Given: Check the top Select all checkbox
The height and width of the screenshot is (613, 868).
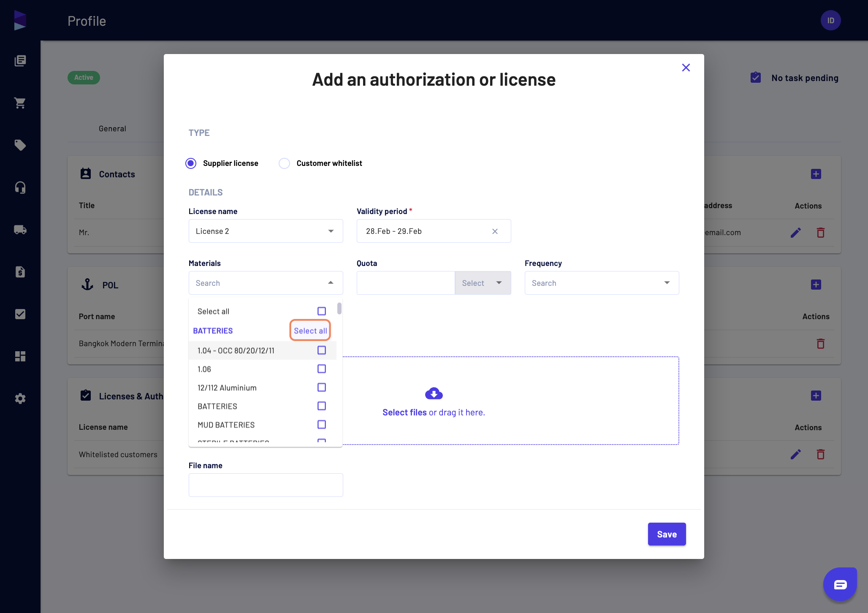Looking at the screenshot, I should tap(321, 311).
